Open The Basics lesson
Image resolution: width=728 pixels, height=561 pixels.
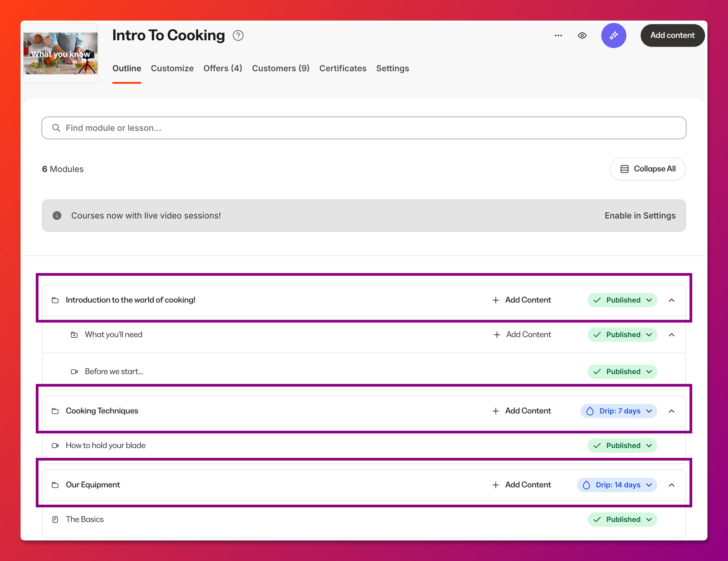tap(85, 519)
